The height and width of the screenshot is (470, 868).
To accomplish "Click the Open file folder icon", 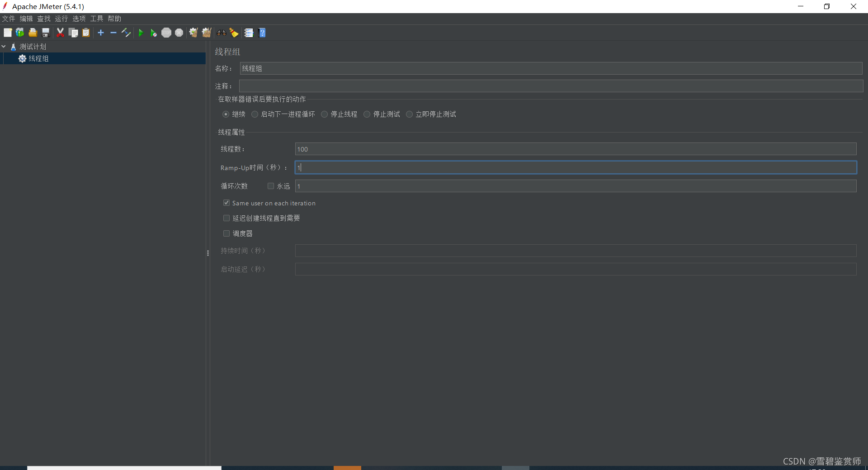I will click(33, 33).
